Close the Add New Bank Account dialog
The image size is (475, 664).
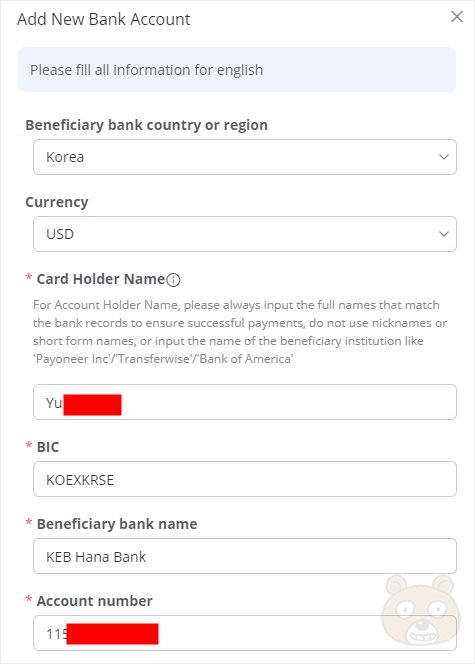pos(457,17)
